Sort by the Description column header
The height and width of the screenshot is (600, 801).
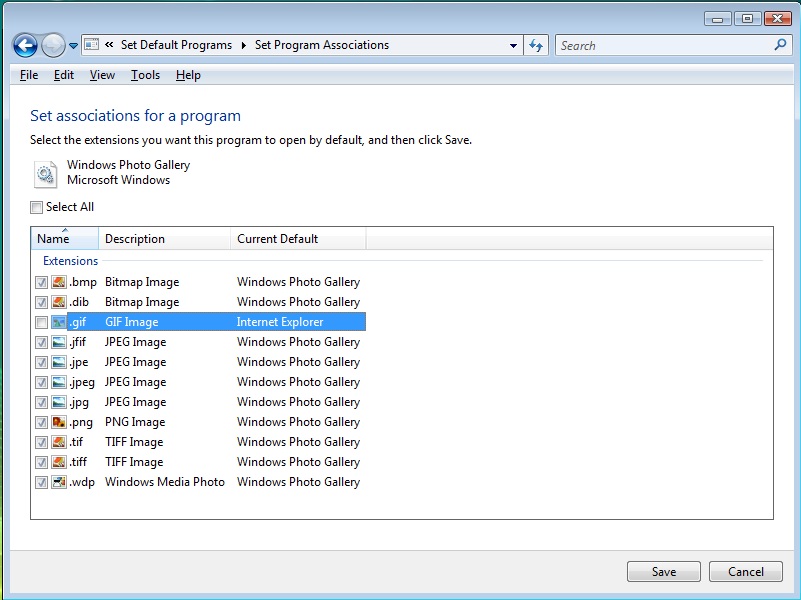(164, 238)
